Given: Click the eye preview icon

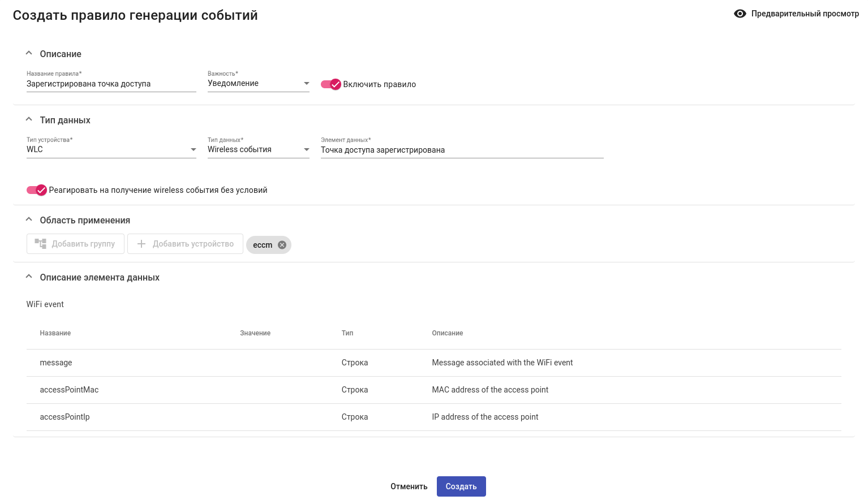Looking at the screenshot, I should [740, 14].
